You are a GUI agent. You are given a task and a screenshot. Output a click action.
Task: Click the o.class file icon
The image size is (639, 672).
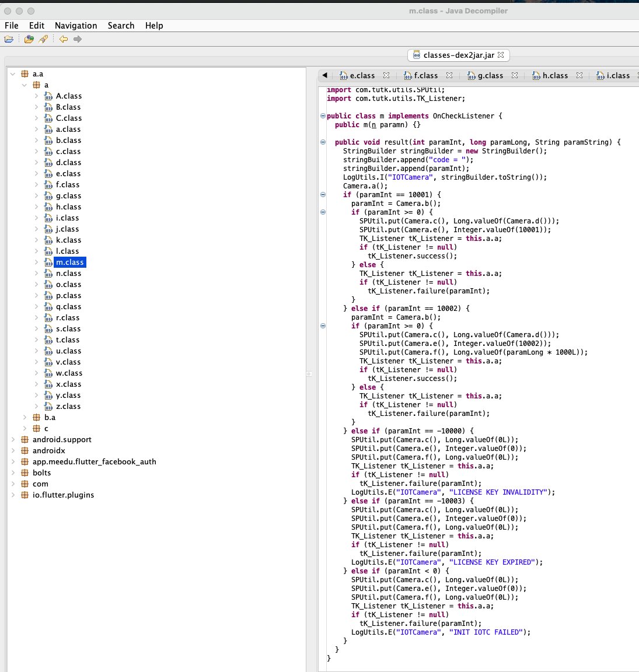point(48,285)
